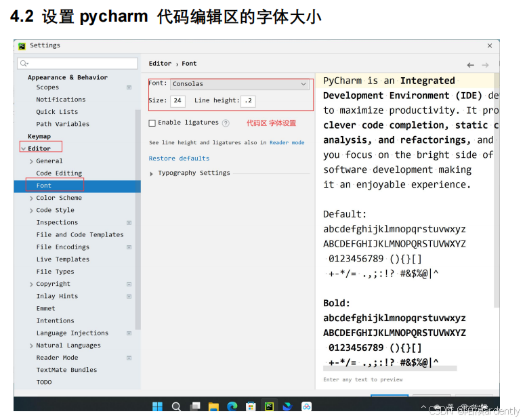Click the font Size field showing 24
Viewport: 525px width, 420px height.
177,101
